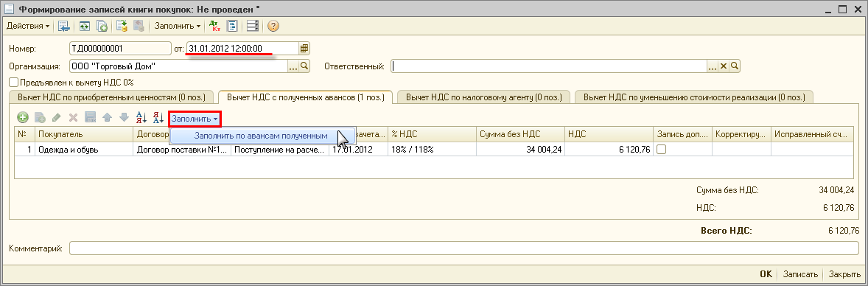Click the Исправленный сч... column header
This screenshot has height=286, width=868.
click(x=812, y=134)
